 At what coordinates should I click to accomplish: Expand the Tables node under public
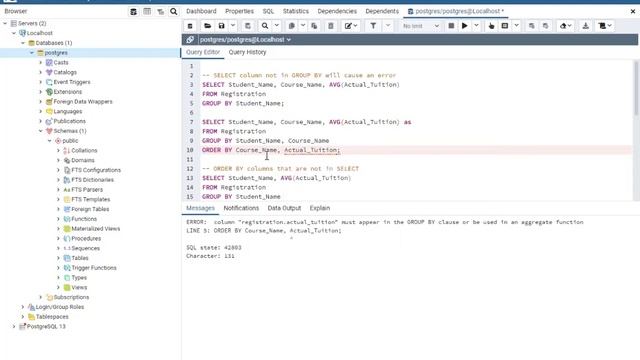[58, 258]
